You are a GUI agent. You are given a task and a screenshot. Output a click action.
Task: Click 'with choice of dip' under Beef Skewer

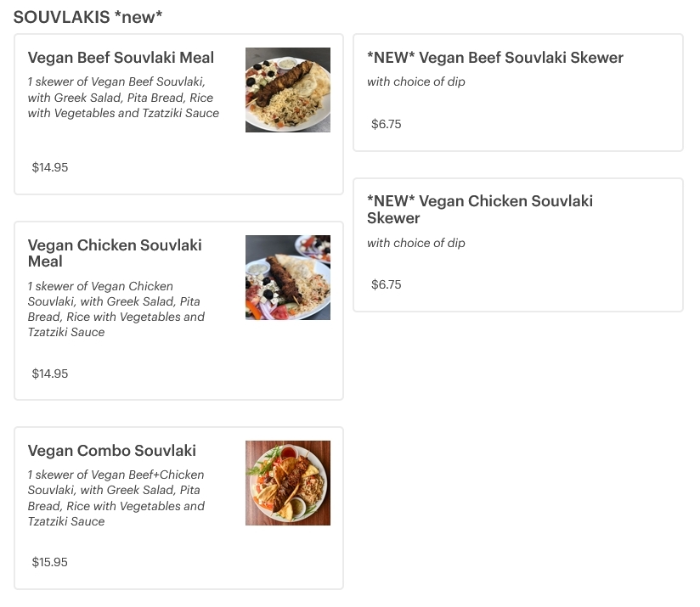[416, 82]
